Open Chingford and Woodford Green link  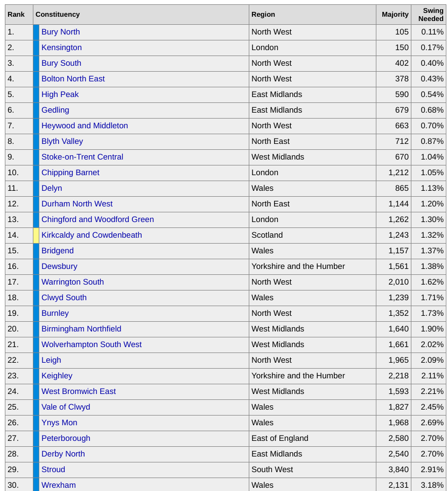click(97, 219)
